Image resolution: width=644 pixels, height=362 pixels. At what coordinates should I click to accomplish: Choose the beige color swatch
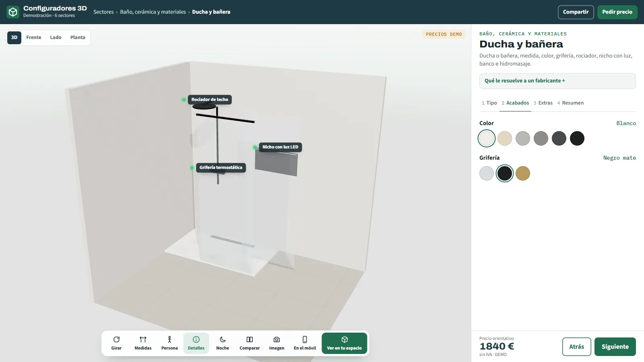tap(505, 138)
